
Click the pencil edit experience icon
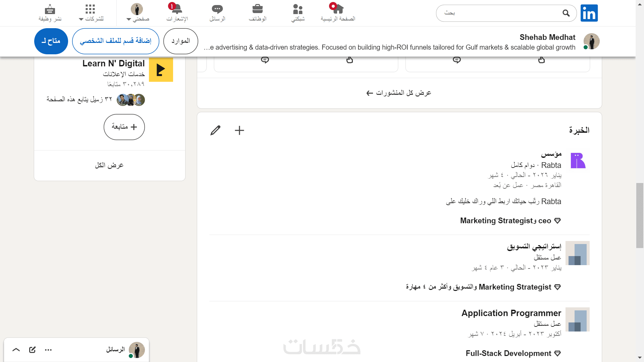tap(215, 130)
